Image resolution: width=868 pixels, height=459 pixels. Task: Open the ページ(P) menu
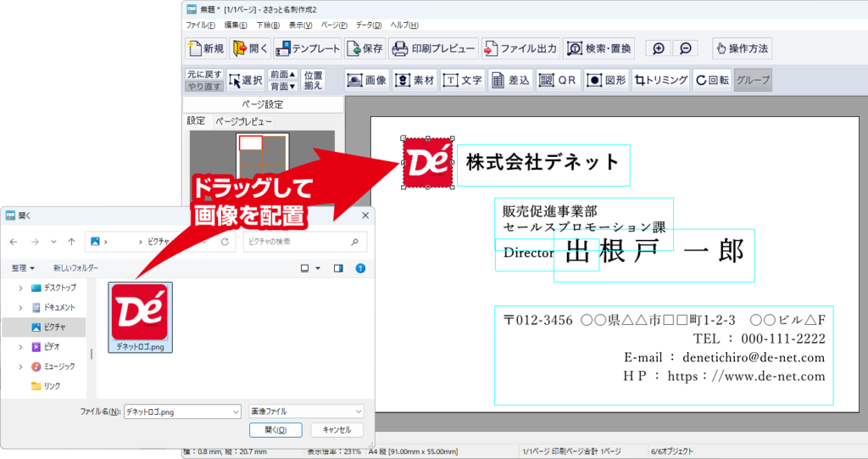[334, 25]
